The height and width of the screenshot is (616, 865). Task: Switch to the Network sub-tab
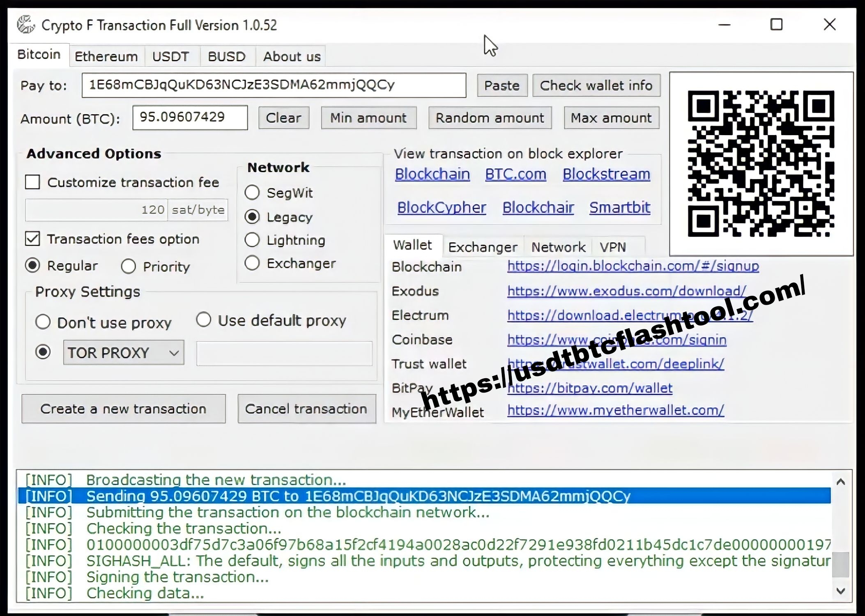coord(558,247)
